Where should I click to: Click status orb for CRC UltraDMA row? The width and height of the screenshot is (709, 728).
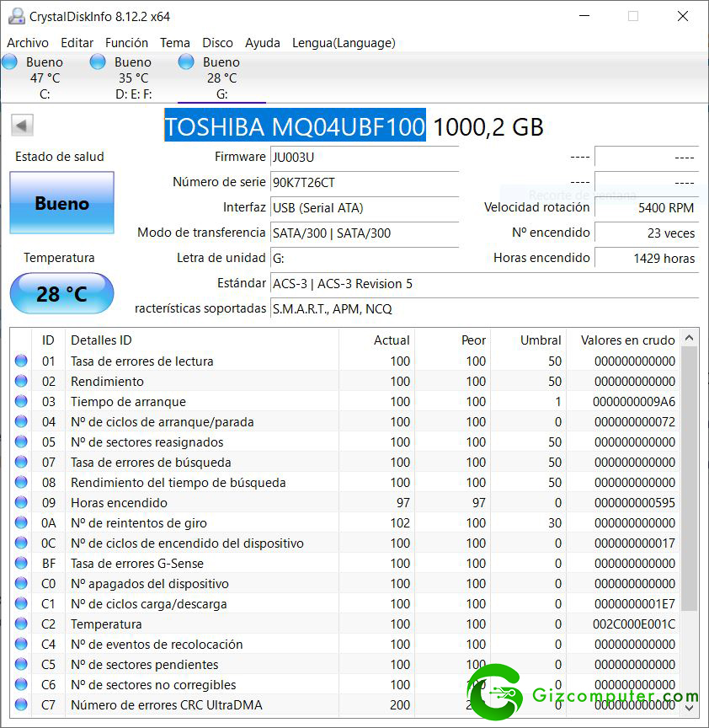[21, 704]
